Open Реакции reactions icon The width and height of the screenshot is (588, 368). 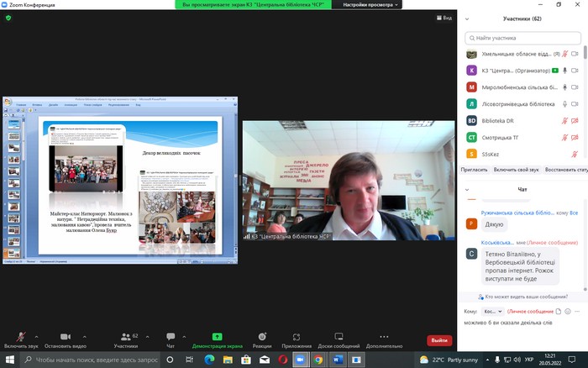262,335
